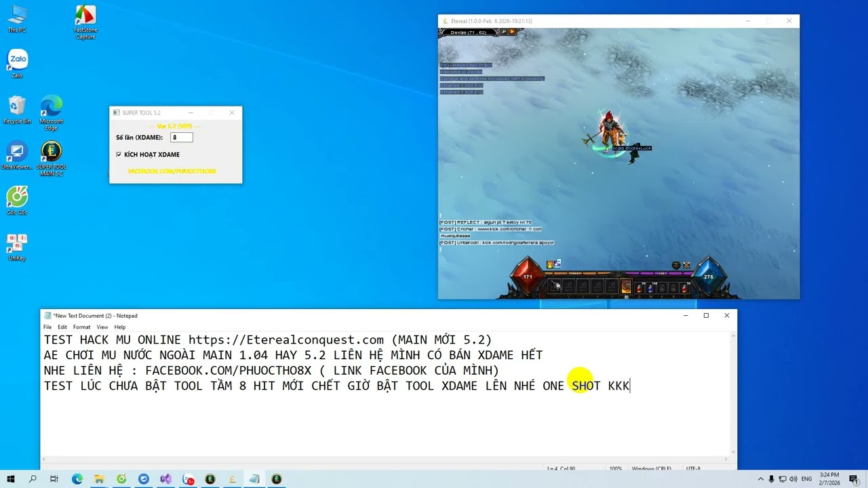Image resolution: width=868 pixels, height=488 pixels.
Task: Open Notepad Help menu
Action: tap(119, 327)
